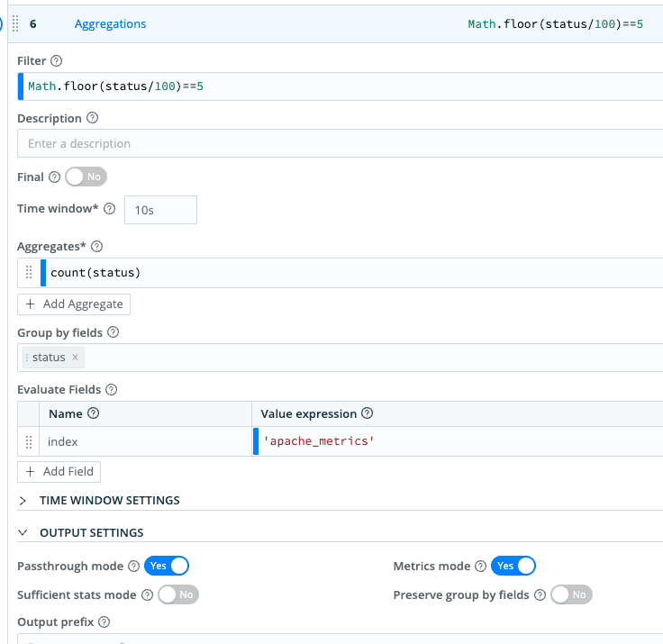Remove the status tag from Group by fields
This screenshot has height=644, width=663.
coord(76,358)
